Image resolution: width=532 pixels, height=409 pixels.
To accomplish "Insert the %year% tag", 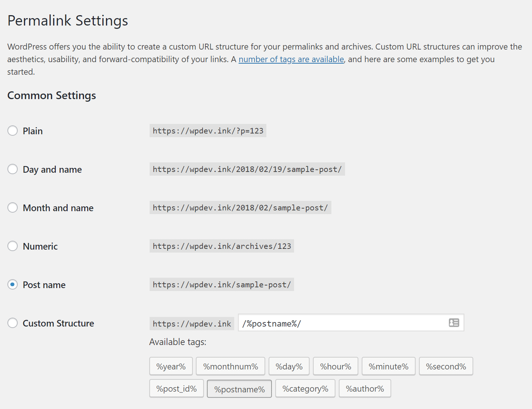I will (x=171, y=366).
